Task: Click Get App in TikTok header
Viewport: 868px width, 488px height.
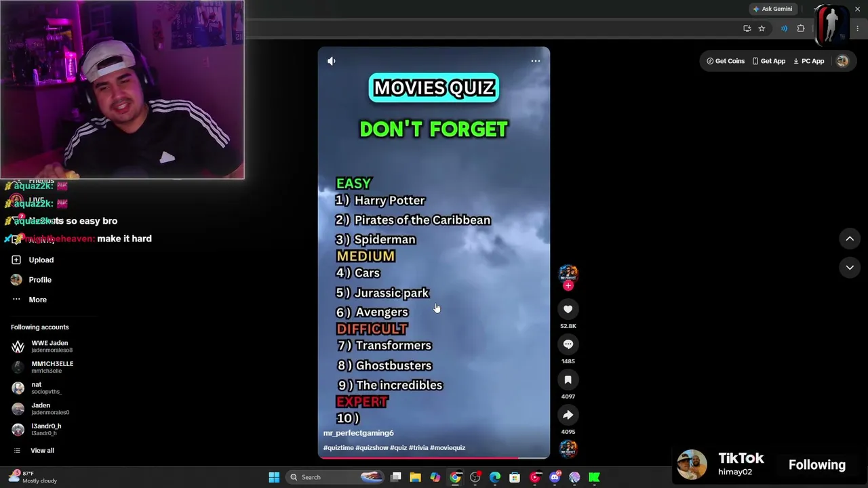Action: pyautogui.click(x=768, y=61)
